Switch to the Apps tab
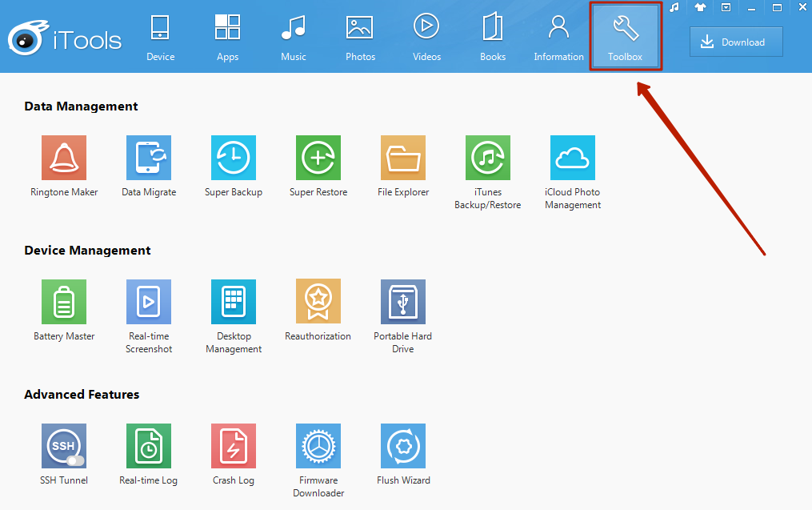Screen dimensions: 812x510 tap(228, 38)
